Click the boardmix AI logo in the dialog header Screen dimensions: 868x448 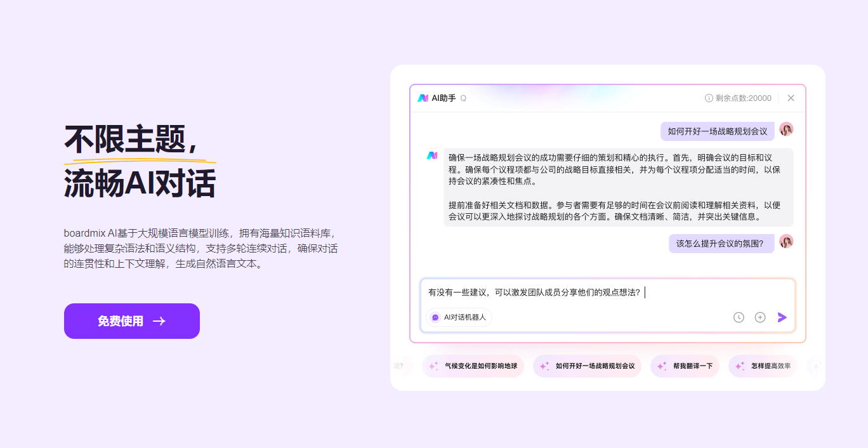[x=423, y=98]
